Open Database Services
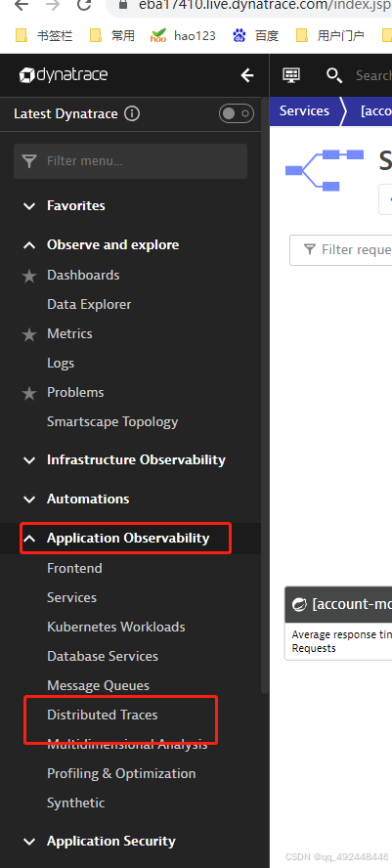392x868 pixels. [x=103, y=657]
